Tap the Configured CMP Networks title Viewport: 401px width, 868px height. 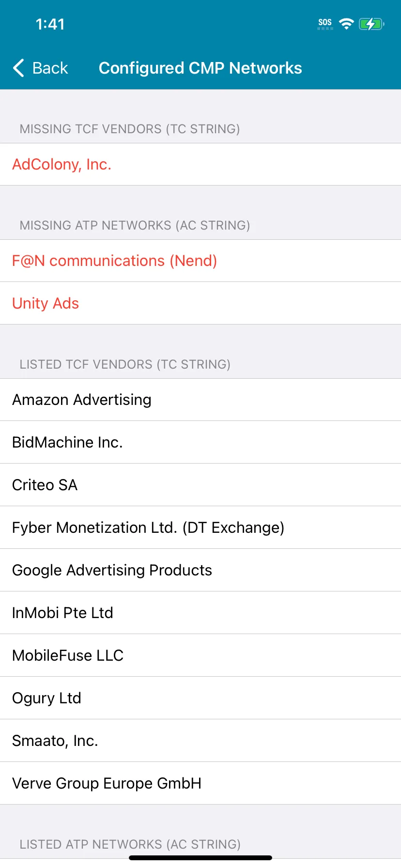coord(200,68)
